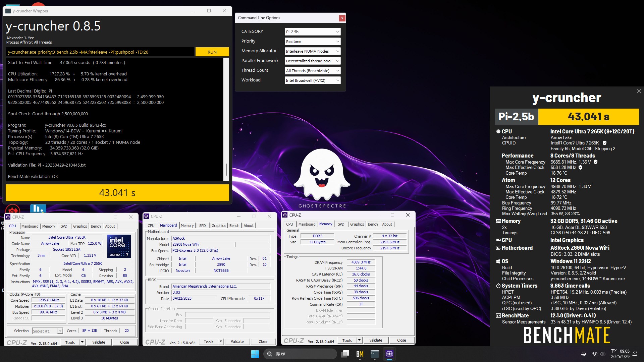Select SPD tab in right CPU-Z Memory window
The width and height of the screenshot is (644, 362).
pos(341,224)
